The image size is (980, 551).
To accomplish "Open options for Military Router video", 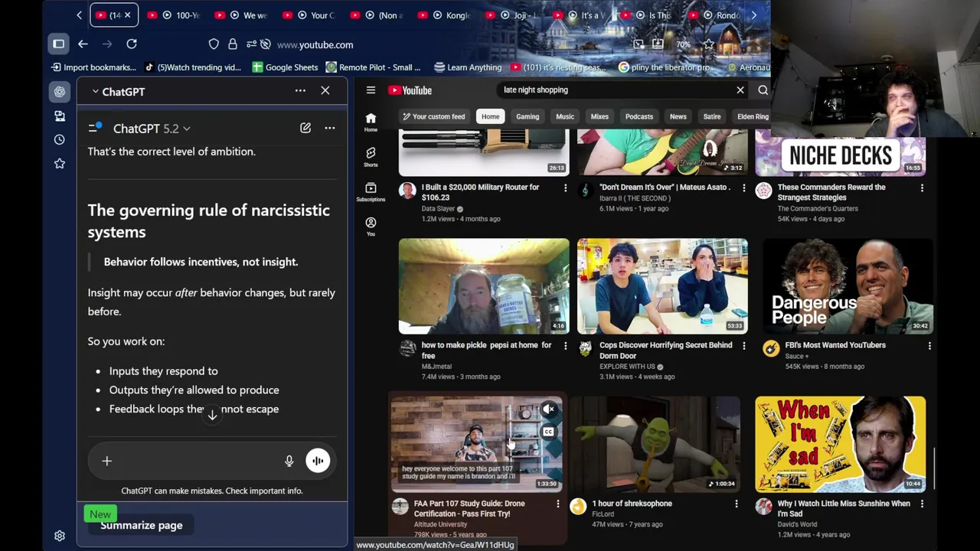I will pyautogui.click(x=566, y=187).
